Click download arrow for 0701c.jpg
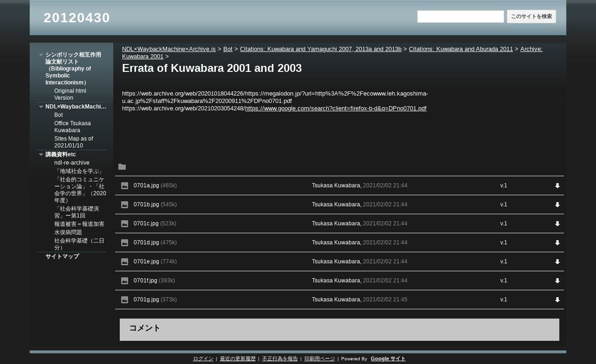596x364 pixels. [557, 224]
